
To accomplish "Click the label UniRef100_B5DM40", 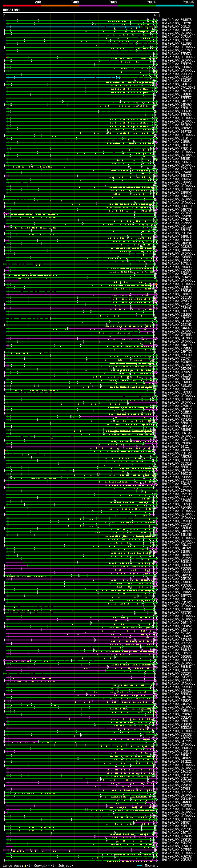I will tap(177, 287).
